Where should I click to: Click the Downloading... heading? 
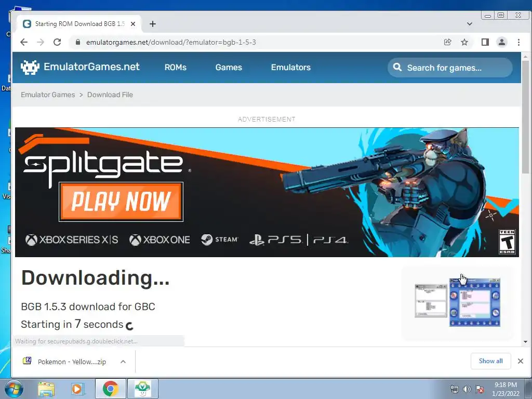(x=95, y=278)
